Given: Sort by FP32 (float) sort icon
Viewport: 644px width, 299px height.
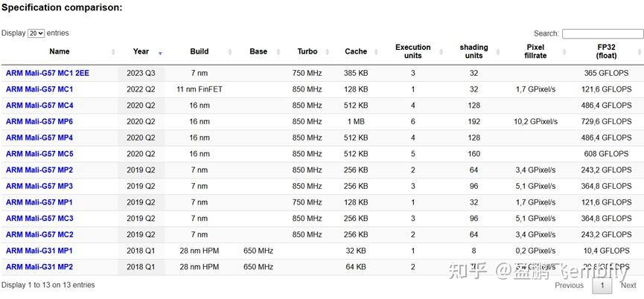Looking at the screenshot, I should (x=638, y=52).
